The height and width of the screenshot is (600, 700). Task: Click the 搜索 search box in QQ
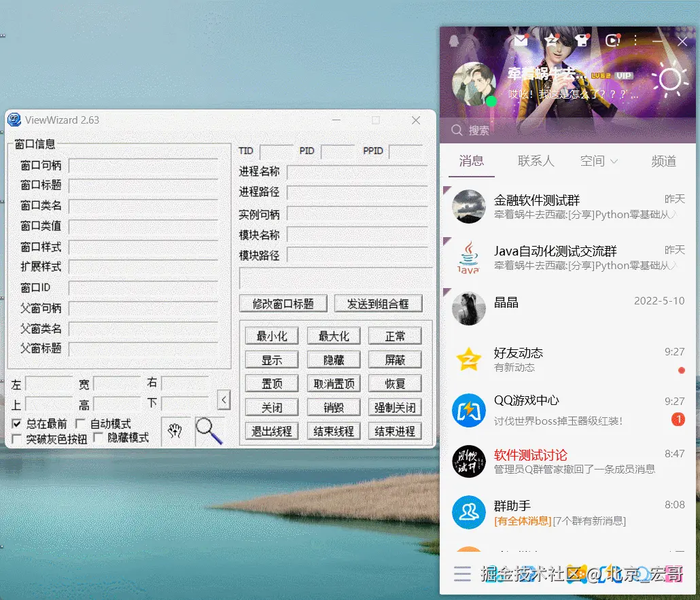pyautogui.click(x=567, y=130)
